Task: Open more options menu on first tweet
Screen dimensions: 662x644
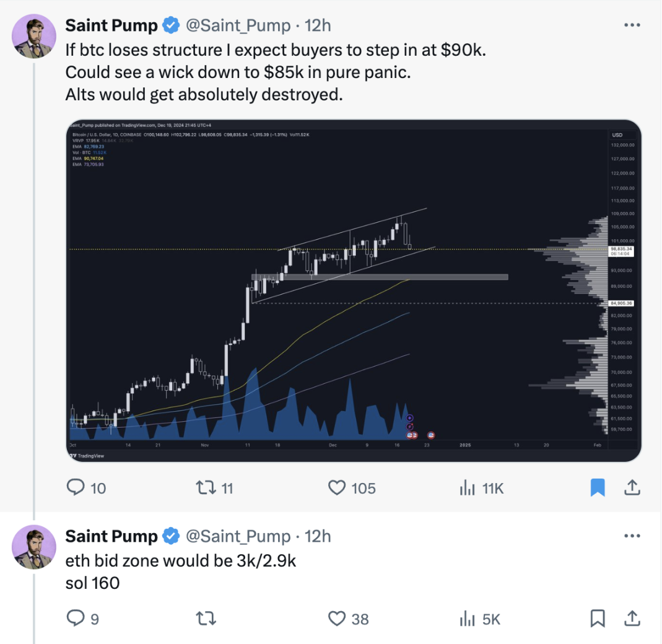Action: tap(631, 25)
